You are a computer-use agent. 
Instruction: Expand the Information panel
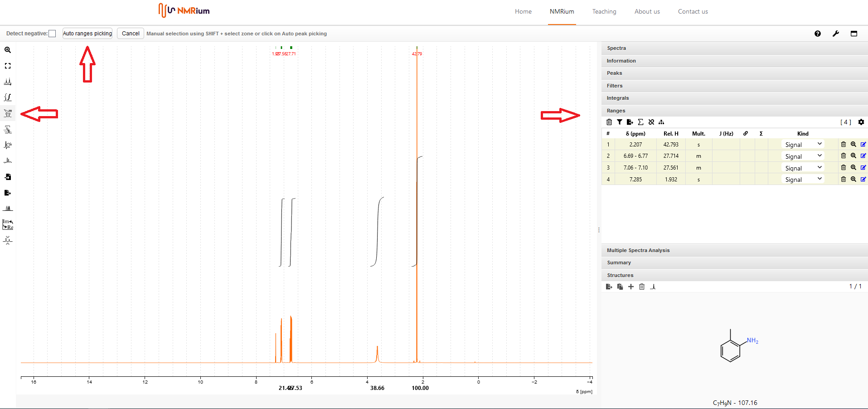(x=734, y=61)
